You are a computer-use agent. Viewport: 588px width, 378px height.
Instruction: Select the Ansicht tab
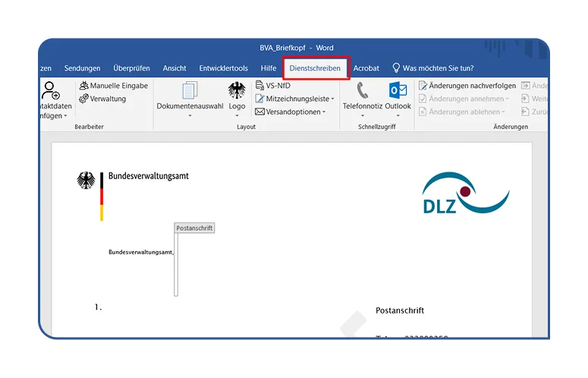(175, 68)
